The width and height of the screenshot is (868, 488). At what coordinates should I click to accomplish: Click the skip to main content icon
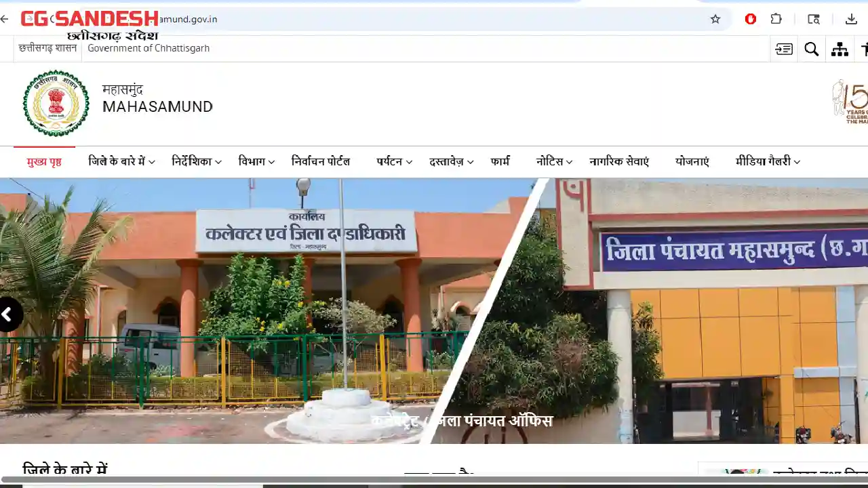[x=784, y=49]
